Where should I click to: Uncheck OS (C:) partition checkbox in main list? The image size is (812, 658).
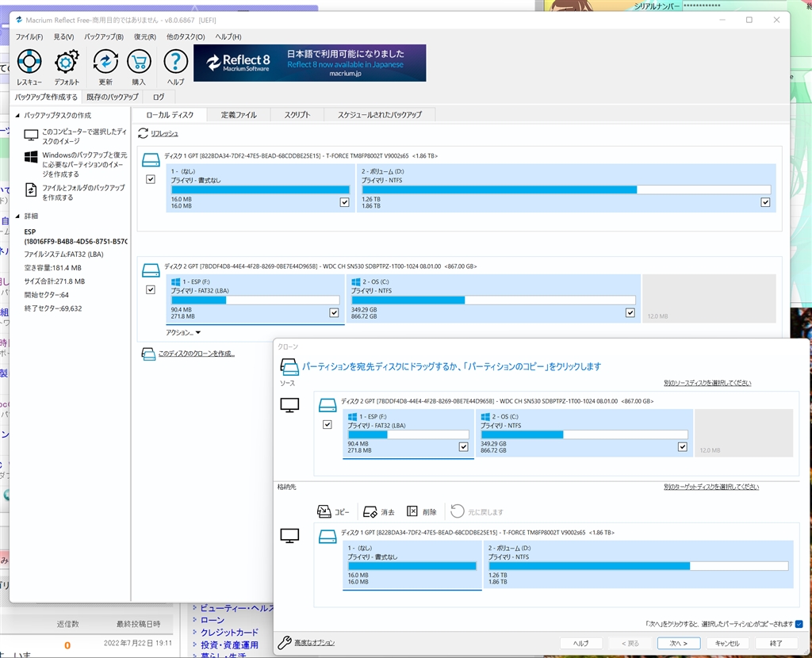click(630, 312)
